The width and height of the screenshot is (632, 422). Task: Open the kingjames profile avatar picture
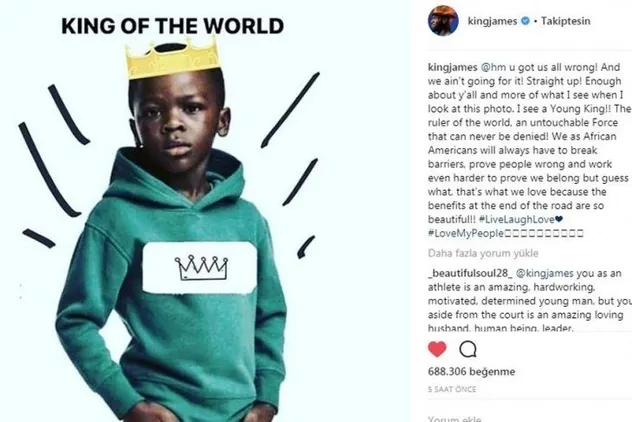[443, 21]
